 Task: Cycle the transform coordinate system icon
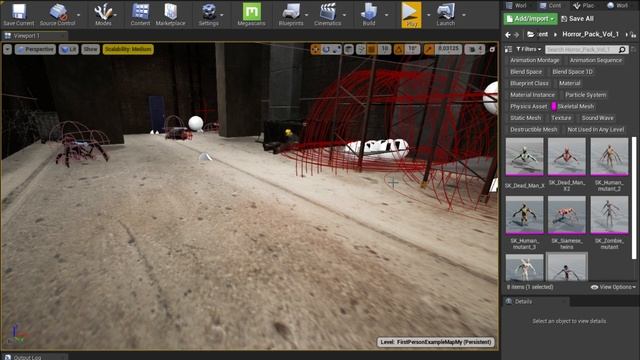coord(349,49)
